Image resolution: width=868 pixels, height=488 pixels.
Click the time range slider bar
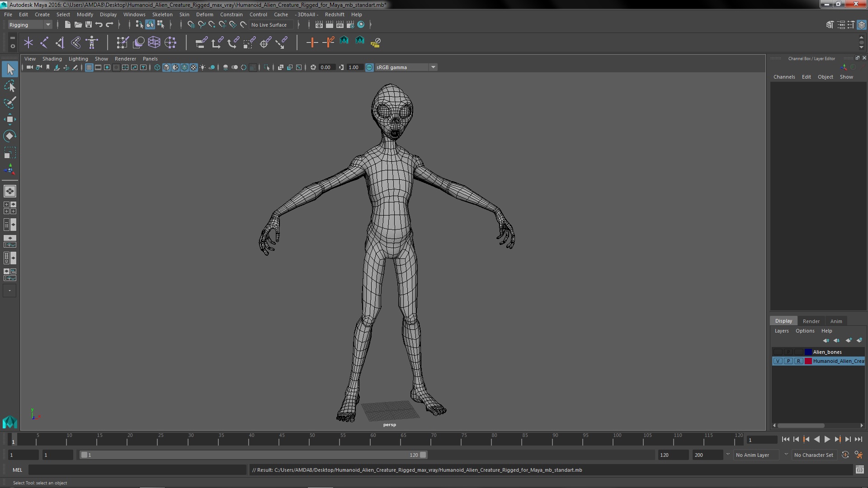pos(253,455)
